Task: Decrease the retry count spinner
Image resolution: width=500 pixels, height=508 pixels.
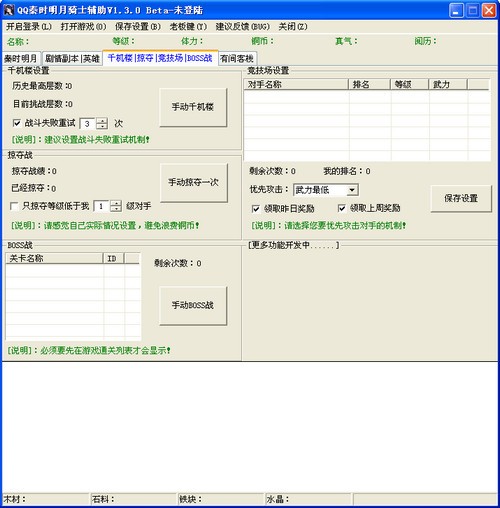Action: point(102,127)
